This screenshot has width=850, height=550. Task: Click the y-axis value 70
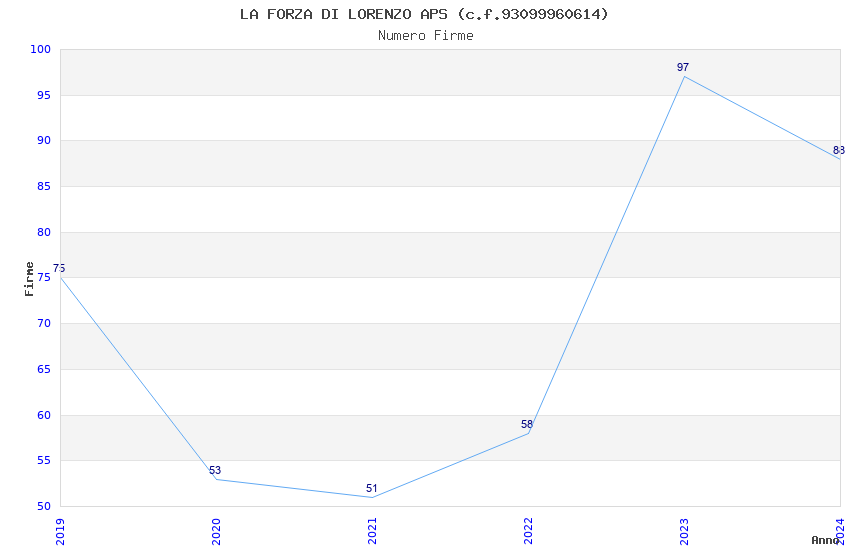pos(44,323)
